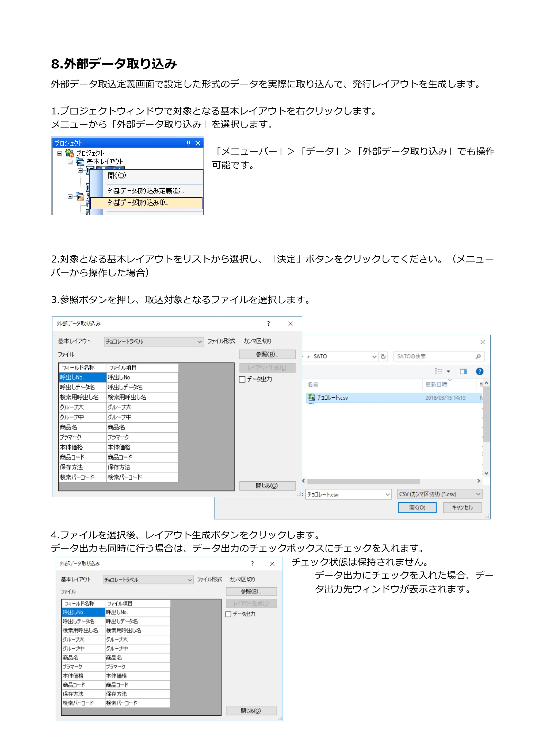Check the データ出力 box in upper dialog
Image resolution: width=535 pixels, height=756 pixels.
coord(242,379)
